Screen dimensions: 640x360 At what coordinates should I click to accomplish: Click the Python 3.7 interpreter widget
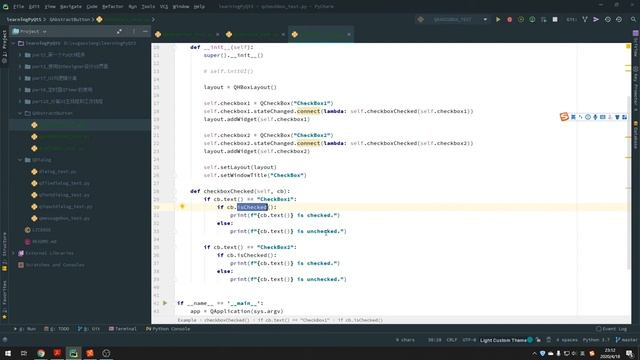(596, 340)
